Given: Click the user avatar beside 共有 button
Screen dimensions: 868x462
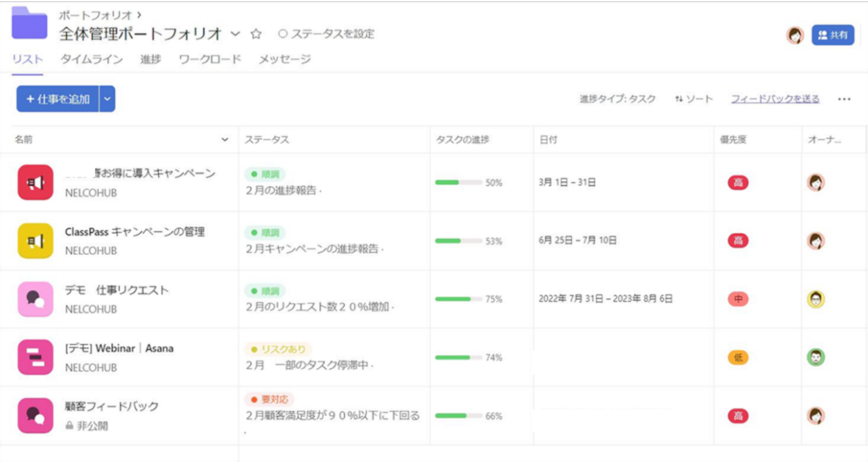Looking at the screenshot, I should click(795, 35).
